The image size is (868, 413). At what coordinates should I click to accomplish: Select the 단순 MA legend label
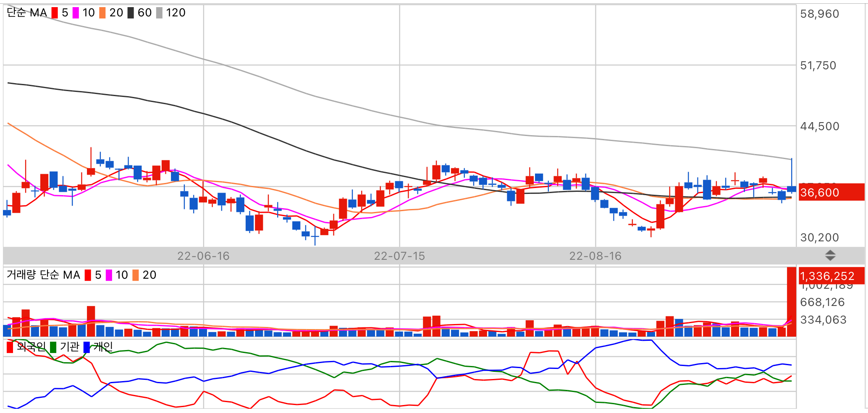27,13
